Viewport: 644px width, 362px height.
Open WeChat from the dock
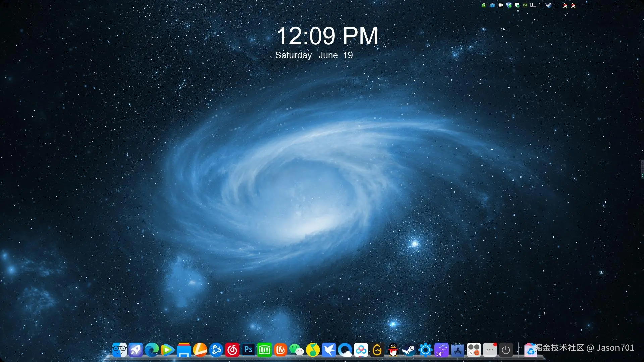tap(297, 350)
